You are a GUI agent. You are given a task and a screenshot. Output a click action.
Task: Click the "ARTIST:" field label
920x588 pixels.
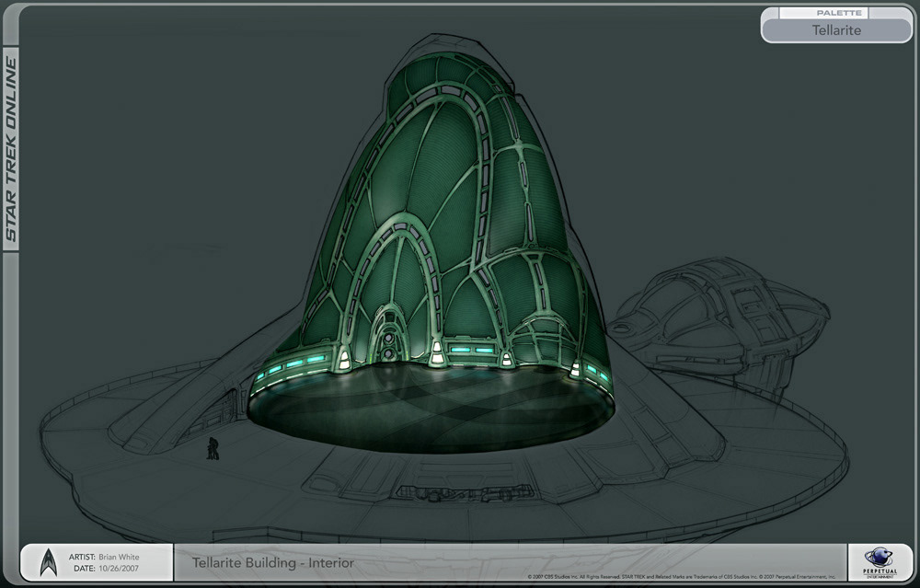[82, 557]
